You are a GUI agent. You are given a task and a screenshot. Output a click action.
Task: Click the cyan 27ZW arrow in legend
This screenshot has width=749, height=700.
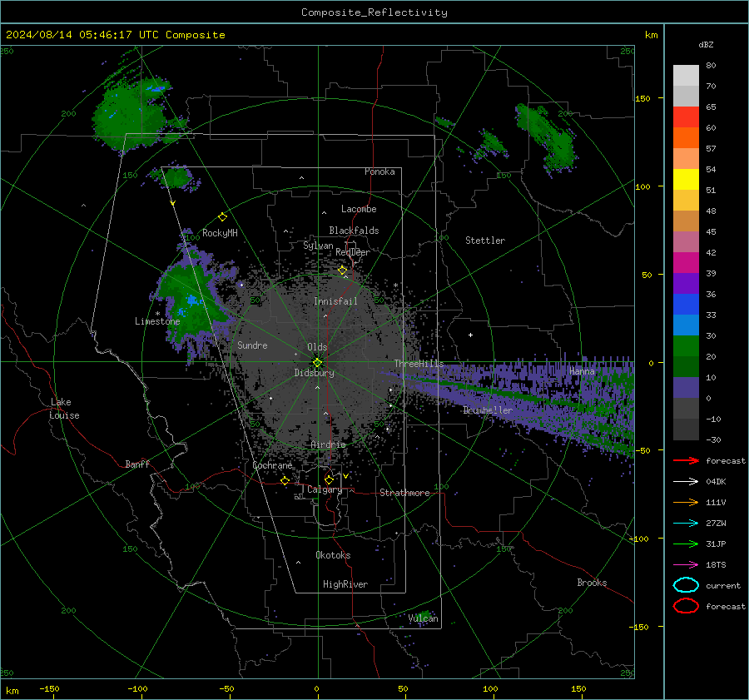click(x=686, y=524)
